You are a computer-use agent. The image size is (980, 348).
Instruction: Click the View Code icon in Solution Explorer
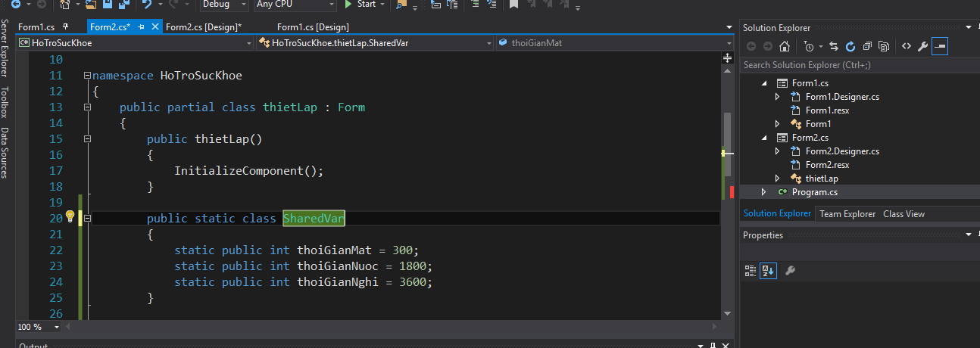pyautogui.click(x=906, y=46)
